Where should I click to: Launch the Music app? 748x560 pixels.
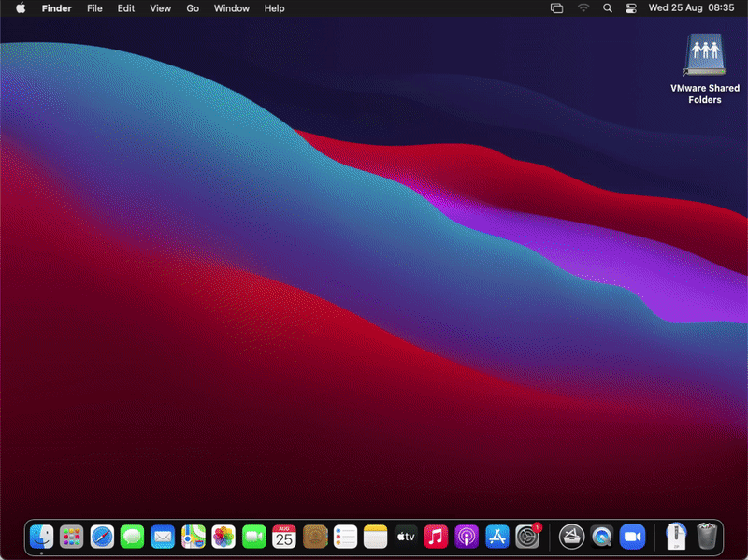coord(436,537)
